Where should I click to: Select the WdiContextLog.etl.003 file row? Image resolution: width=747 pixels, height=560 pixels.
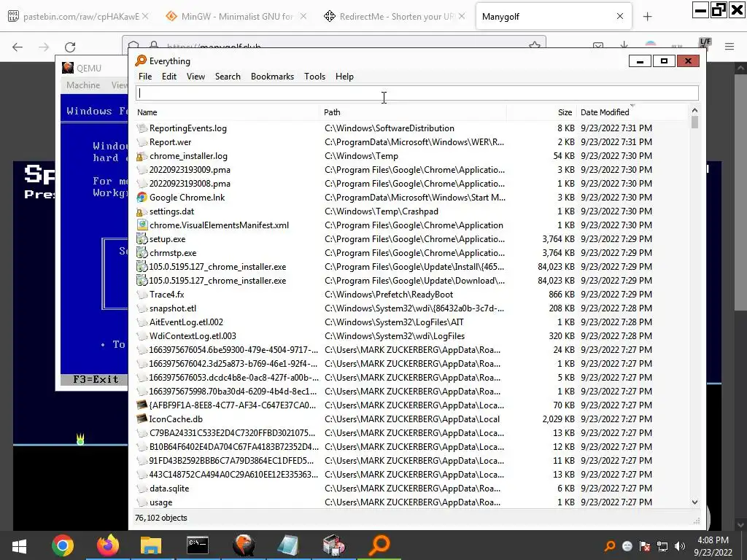click(x=394, y=335)
